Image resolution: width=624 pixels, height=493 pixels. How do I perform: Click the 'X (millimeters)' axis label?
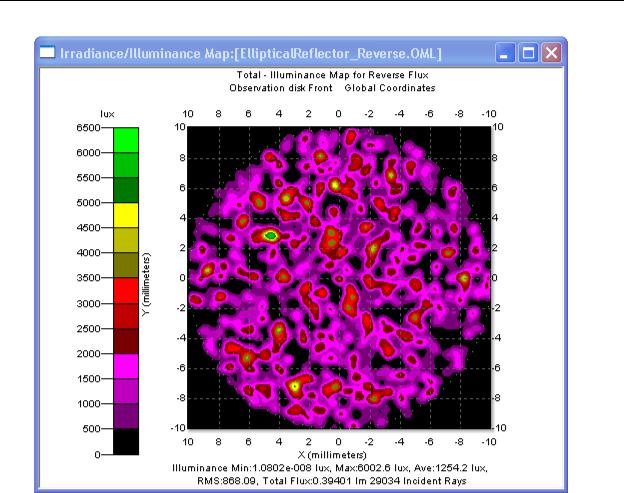click(332, 454)
